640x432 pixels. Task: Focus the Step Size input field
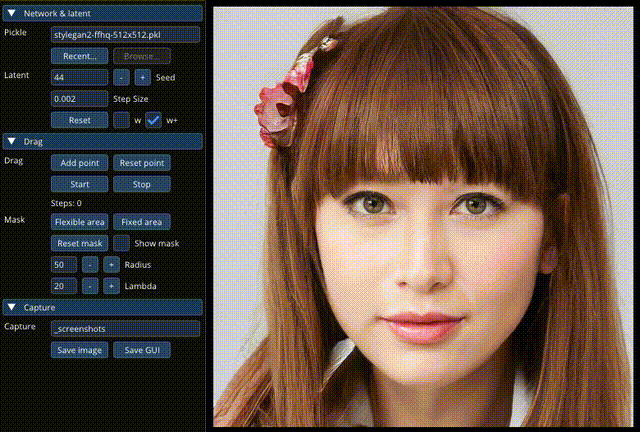click(x=80, y=99)
